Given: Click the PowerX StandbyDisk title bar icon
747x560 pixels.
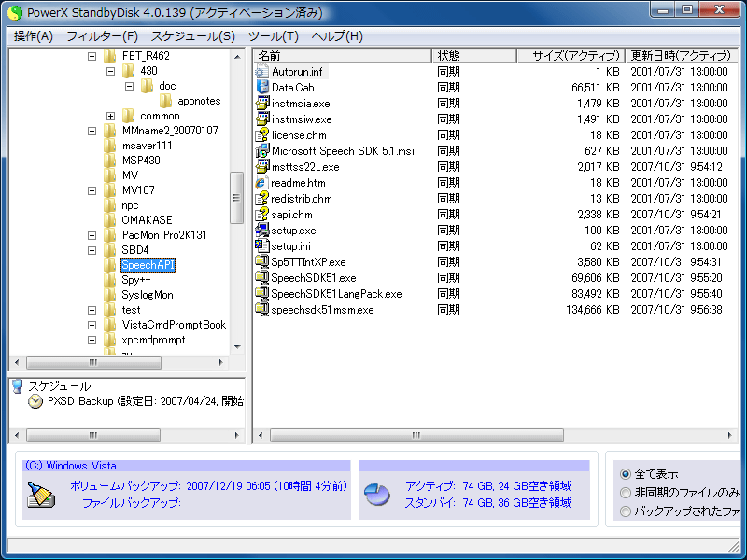Looking at the screenshot, I should (x=15, y=13).
